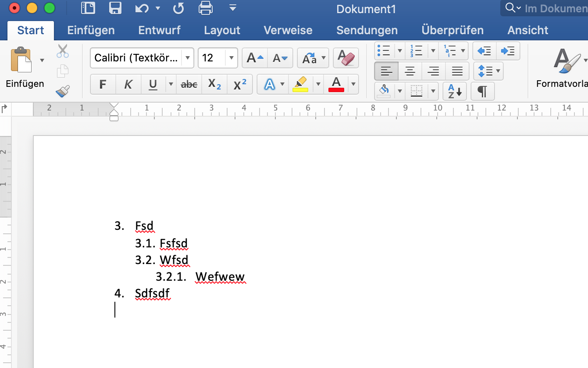Open the text effects dropdown arrow

[x=282, y=84]
